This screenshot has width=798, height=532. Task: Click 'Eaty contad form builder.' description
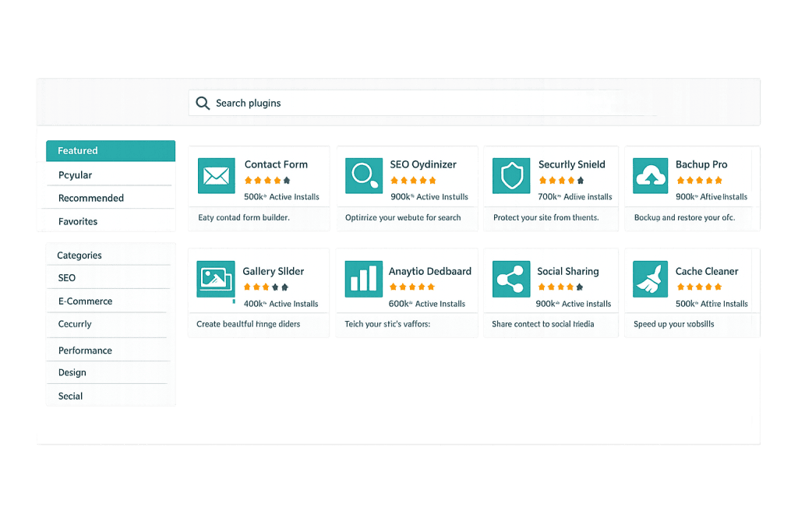(x=244, y=217)
